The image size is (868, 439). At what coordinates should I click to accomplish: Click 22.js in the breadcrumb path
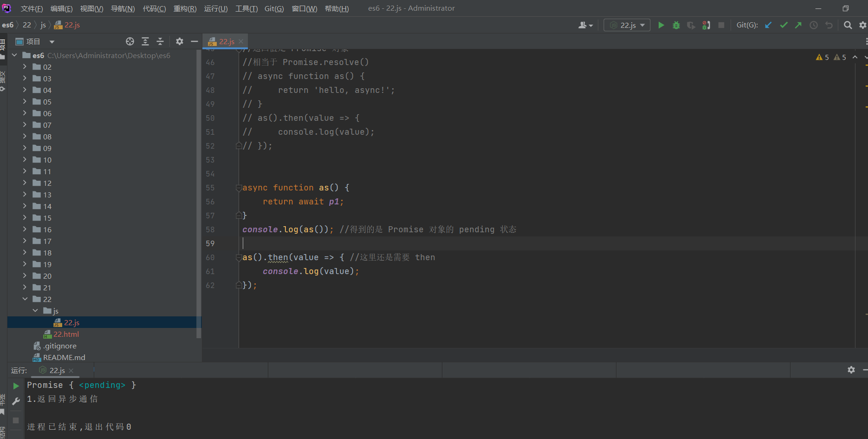point(67,25)
